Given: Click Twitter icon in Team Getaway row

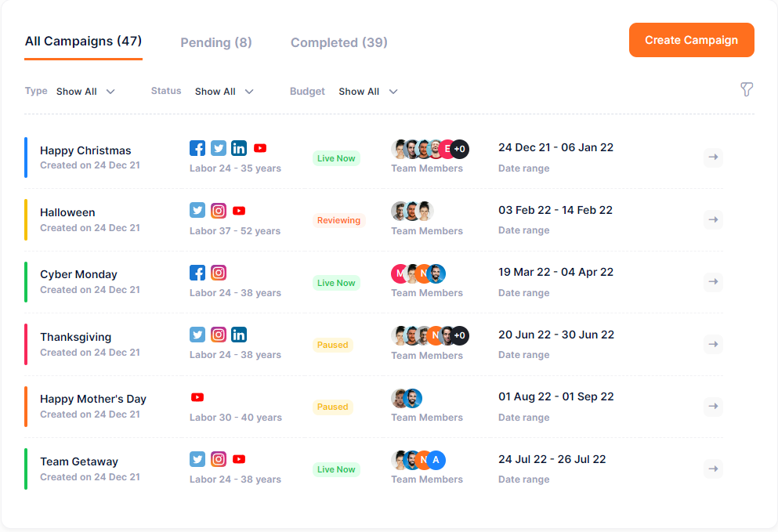Looking at the screenshot, I should pyautogui.click(x=197, y=459).
